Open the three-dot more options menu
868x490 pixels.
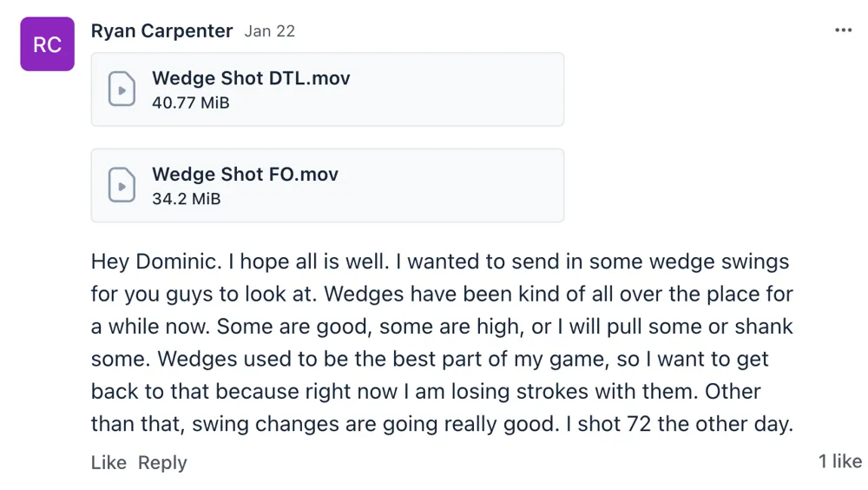coord(843,30)
